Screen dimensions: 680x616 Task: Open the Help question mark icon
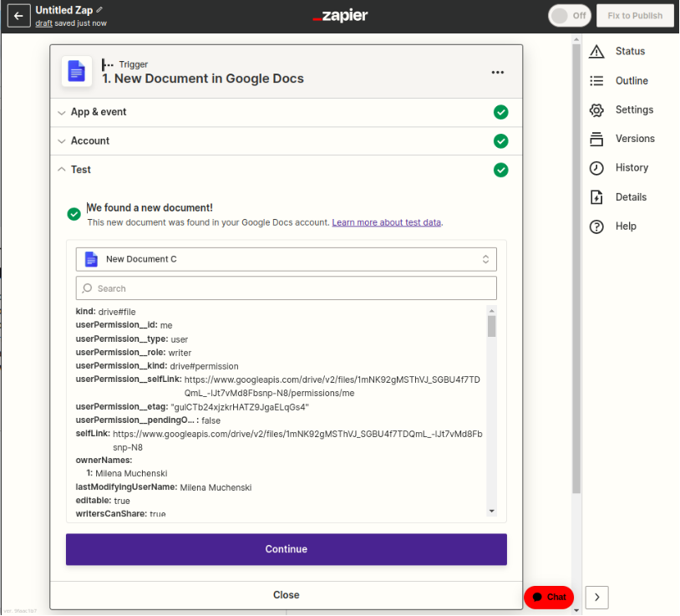pyautogui.click(x=596, y=227)
